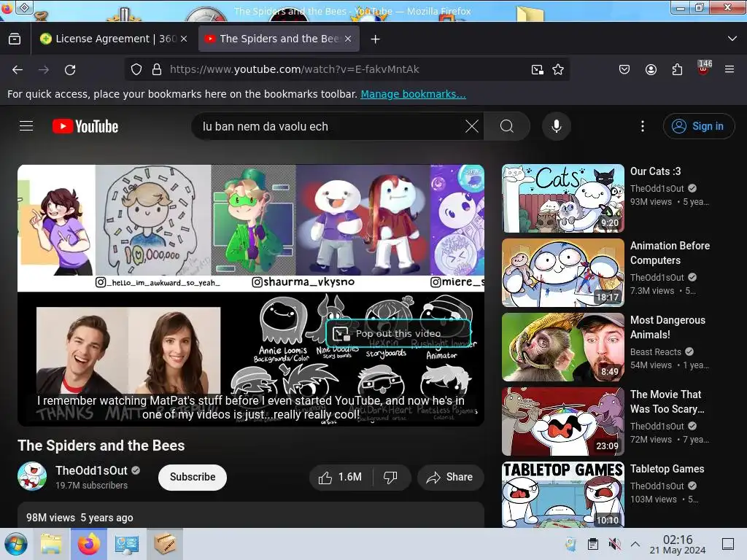This screenshot has height=560, width=747.
Task: Click Firefox icon in the taskbar
Action: coord(89,544)
